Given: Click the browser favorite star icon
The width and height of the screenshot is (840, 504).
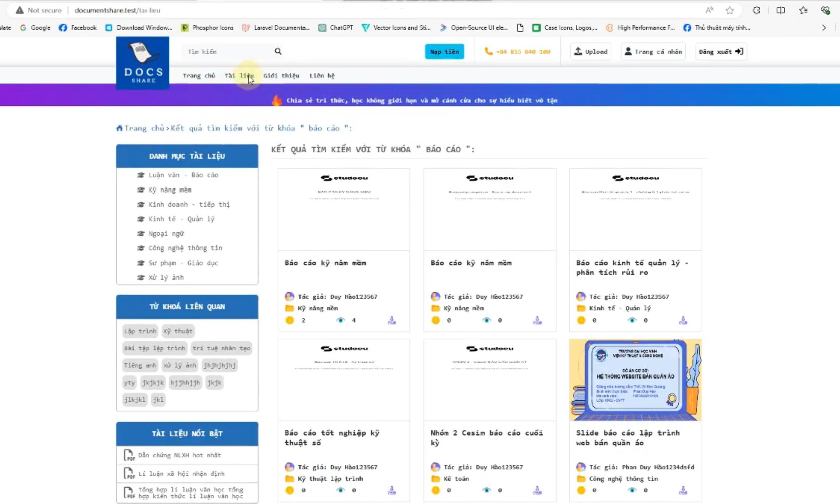Looking at the screenshot, I should click(729, 10).
